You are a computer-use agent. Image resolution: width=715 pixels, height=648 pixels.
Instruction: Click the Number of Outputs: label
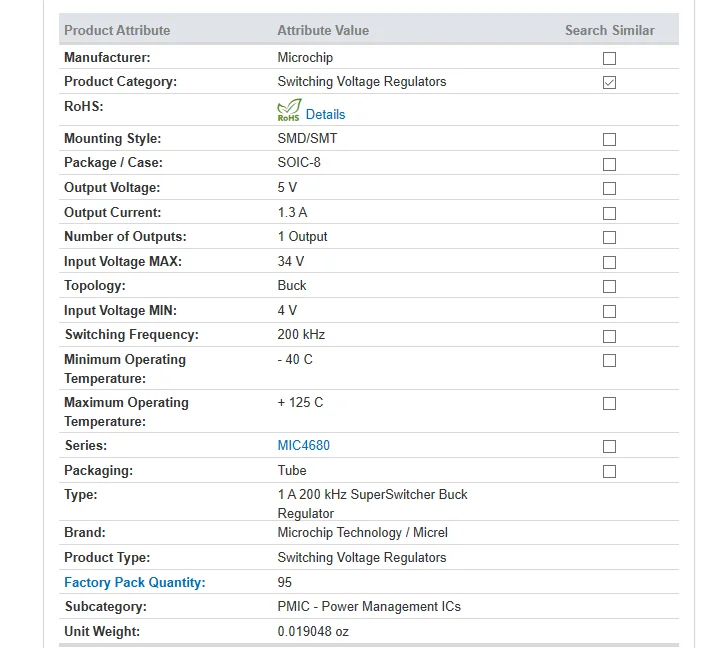[125, 237]
